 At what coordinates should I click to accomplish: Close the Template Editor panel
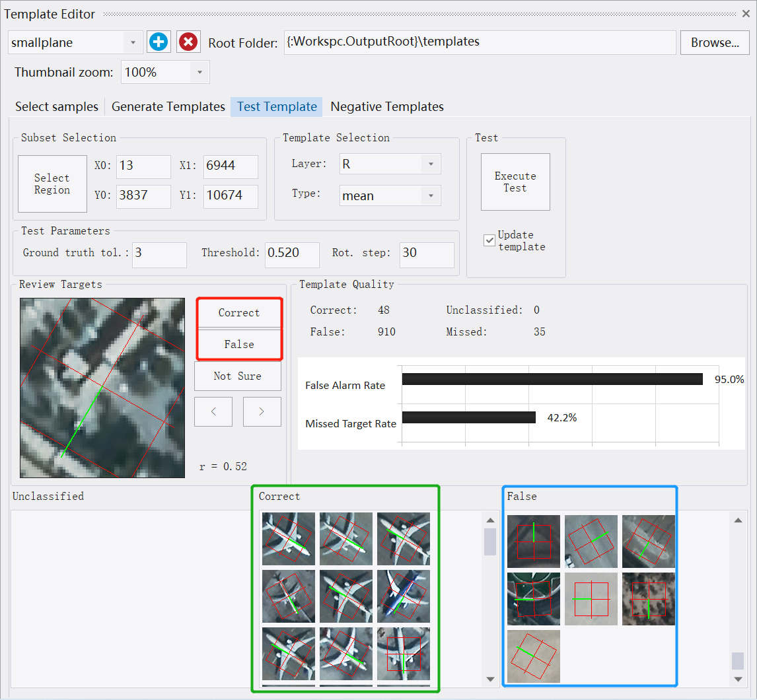pos(746,14)
